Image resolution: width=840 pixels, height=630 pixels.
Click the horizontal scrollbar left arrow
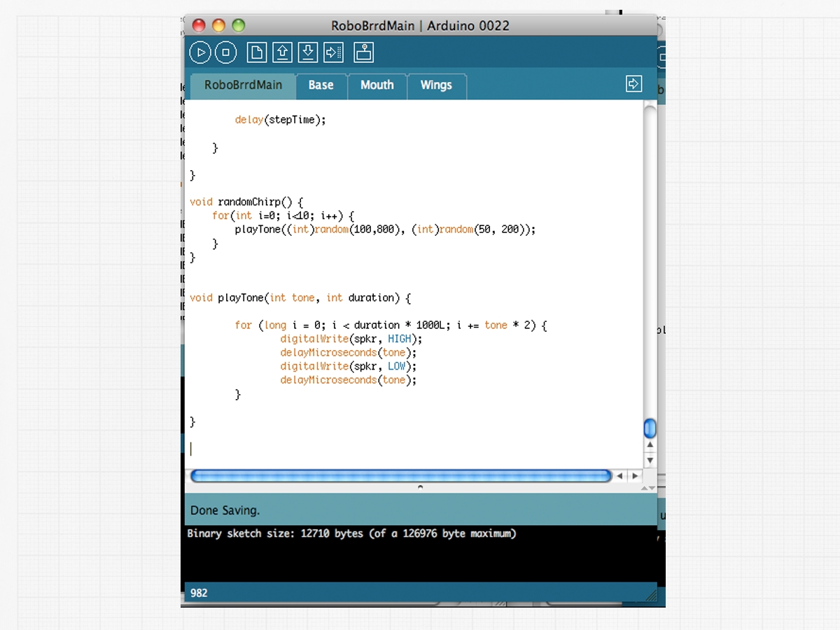pos(620,476)
